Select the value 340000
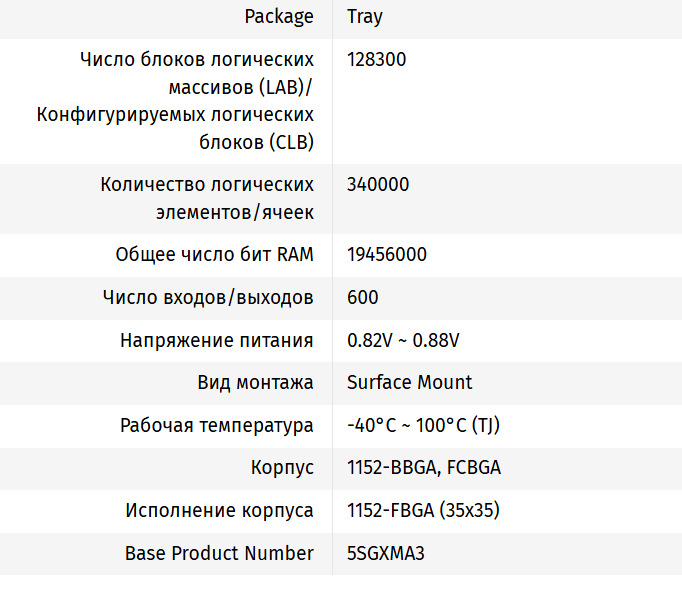The image size is (682, 595). point(378,185)
